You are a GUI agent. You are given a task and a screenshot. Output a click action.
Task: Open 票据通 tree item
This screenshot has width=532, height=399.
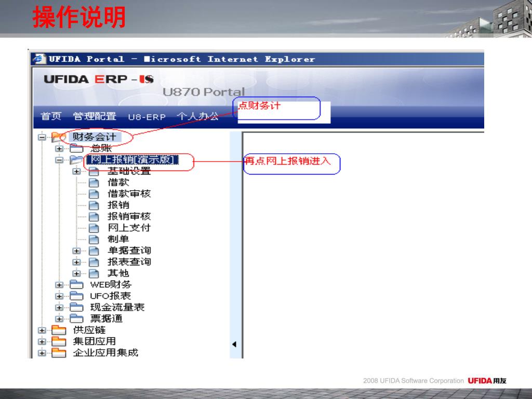pyautogui.click(x=106, y=318)
